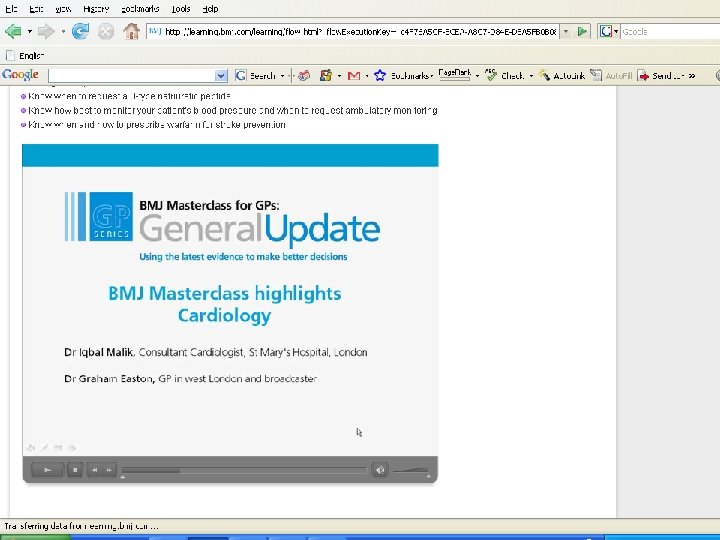Image resolution: width=720 pixels, height=540 pixels.
Task: Click the Transferring data status bar message
Action: [x=81, y=526]
